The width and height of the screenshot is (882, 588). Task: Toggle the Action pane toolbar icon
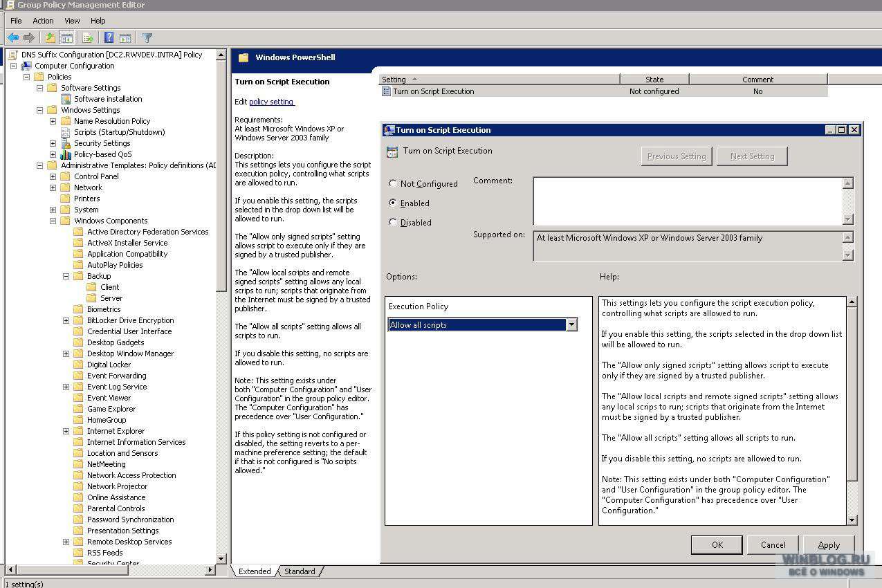coord(125,38)
